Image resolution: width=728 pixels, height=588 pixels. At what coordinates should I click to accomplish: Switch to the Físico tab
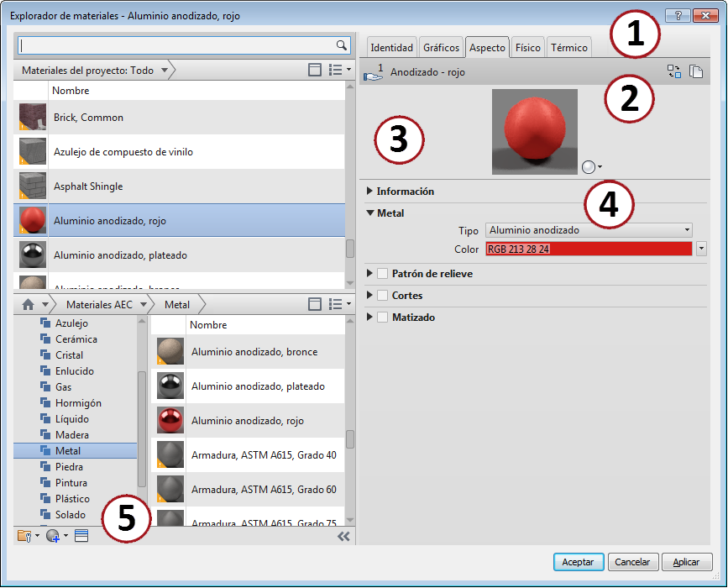[528, 47]
